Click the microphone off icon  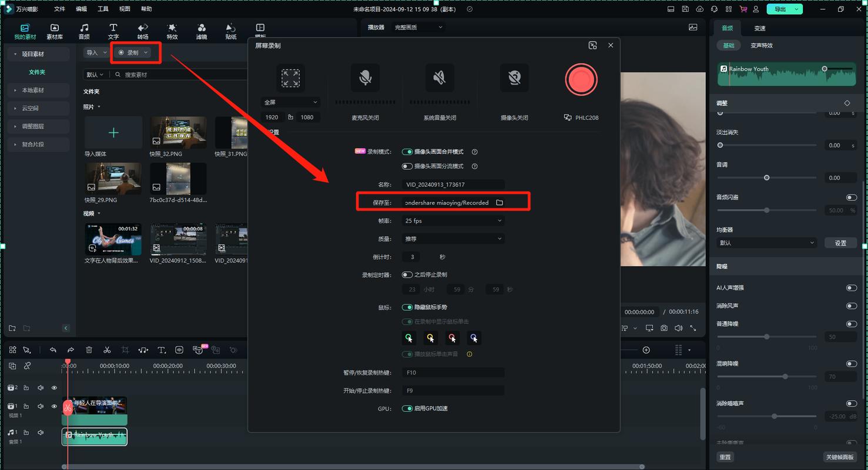click(365, 78)
